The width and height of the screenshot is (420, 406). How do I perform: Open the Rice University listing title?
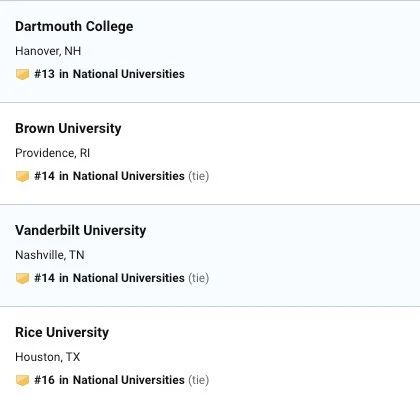pos(62,332)
